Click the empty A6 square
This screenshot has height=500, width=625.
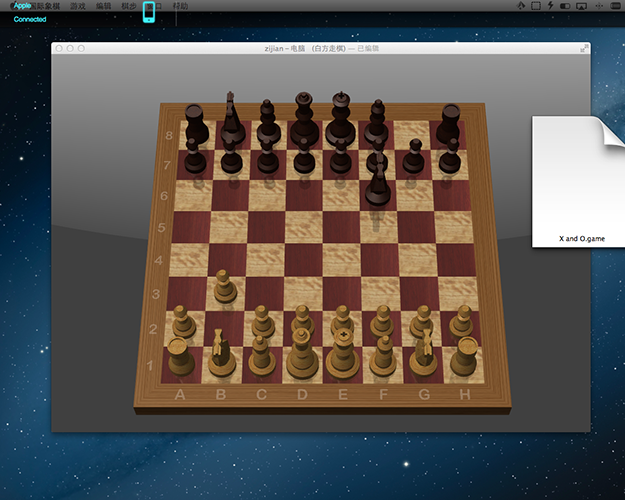point(193,195)
